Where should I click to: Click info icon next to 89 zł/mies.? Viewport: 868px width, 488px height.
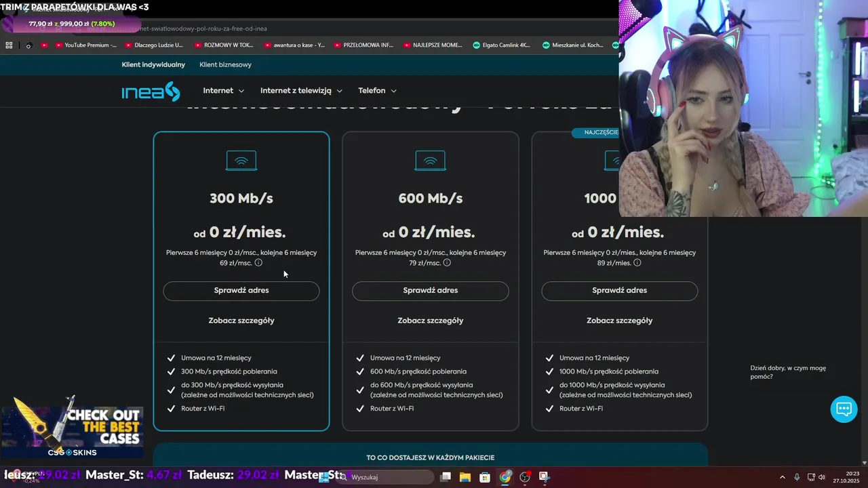pos(639,262)
